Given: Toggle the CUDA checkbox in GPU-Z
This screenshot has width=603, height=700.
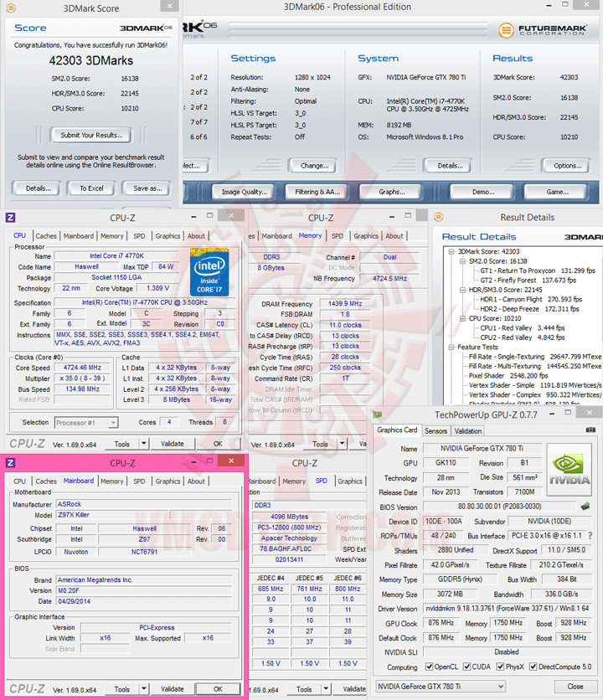Looking at the screenshot, I should click(466, 667).
